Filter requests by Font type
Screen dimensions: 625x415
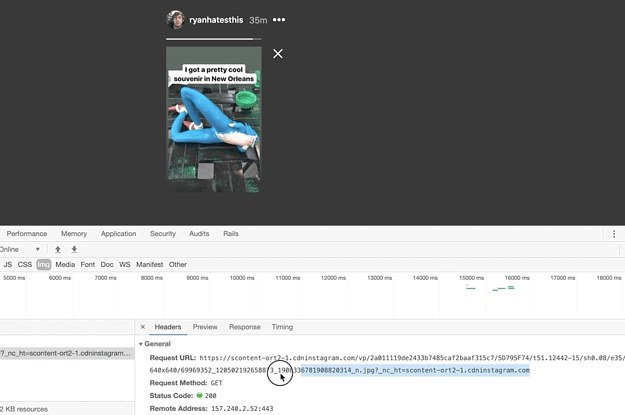(88, 265)
